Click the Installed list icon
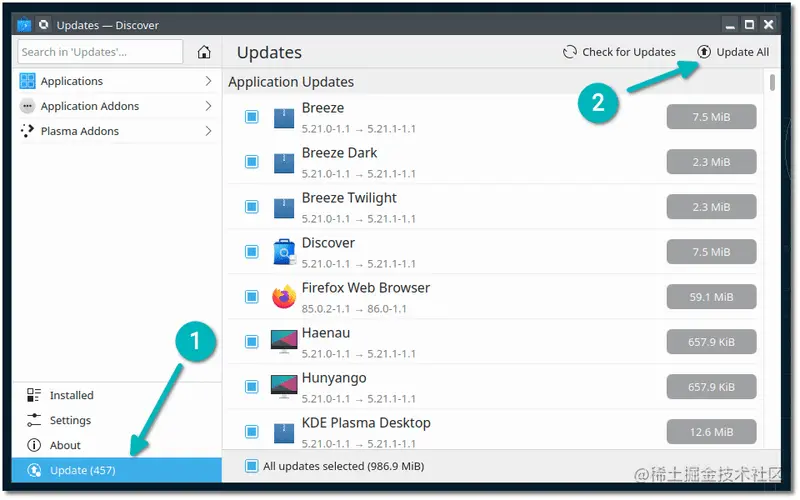The height and width of the screenshot is (500, 800). [x=34, y=395]
